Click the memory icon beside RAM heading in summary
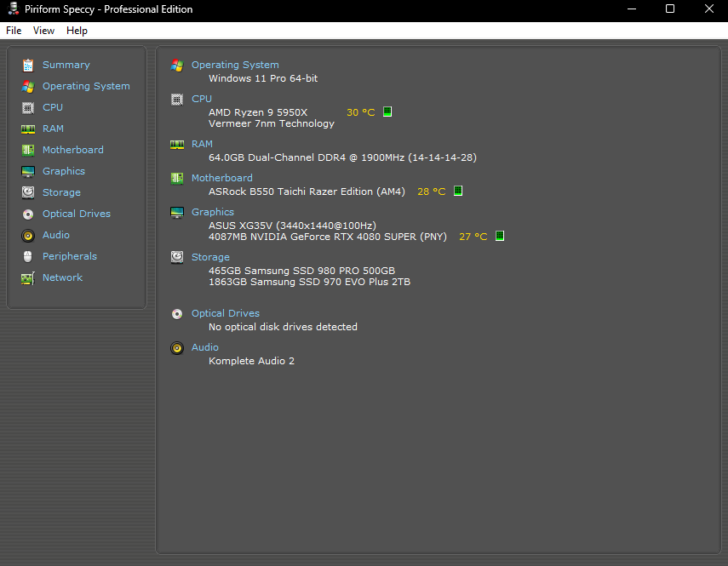Viewport: 728px width, 566px height. [x=177, y=145]
